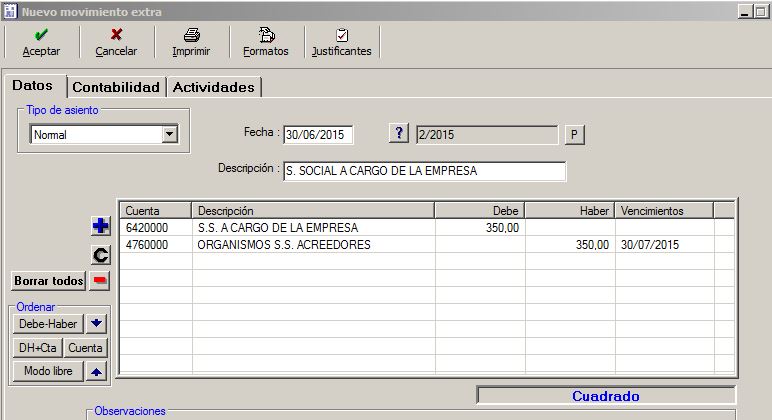Screen dimensions: 772x420
Task: Click the P period button
Action: 574,134
